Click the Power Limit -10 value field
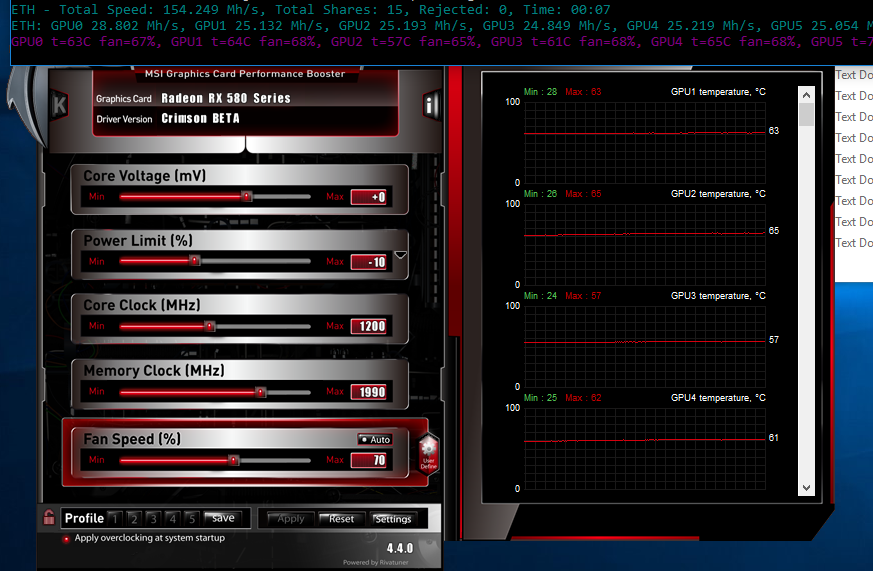The width and height of the screenshot is (873, 571). click(369, 262)
